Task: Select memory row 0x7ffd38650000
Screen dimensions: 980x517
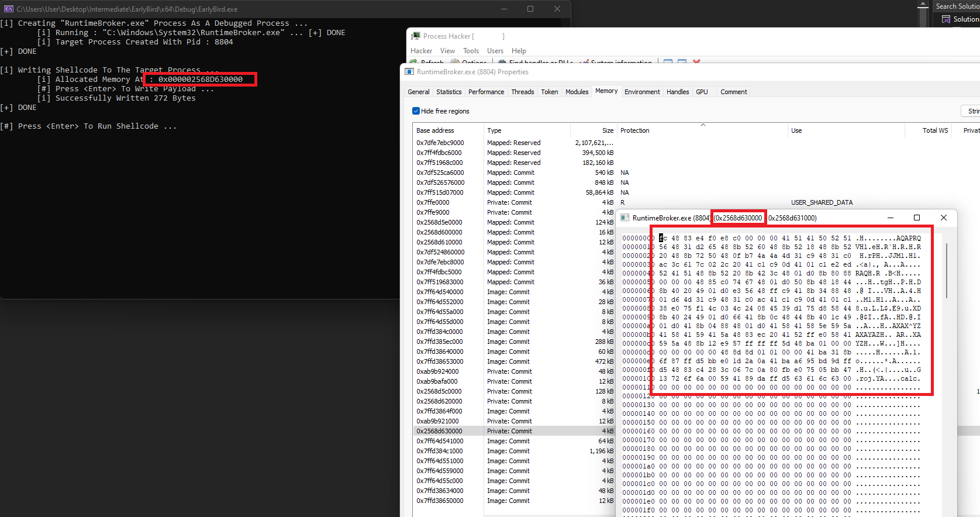Action: [x=515, y=501]
